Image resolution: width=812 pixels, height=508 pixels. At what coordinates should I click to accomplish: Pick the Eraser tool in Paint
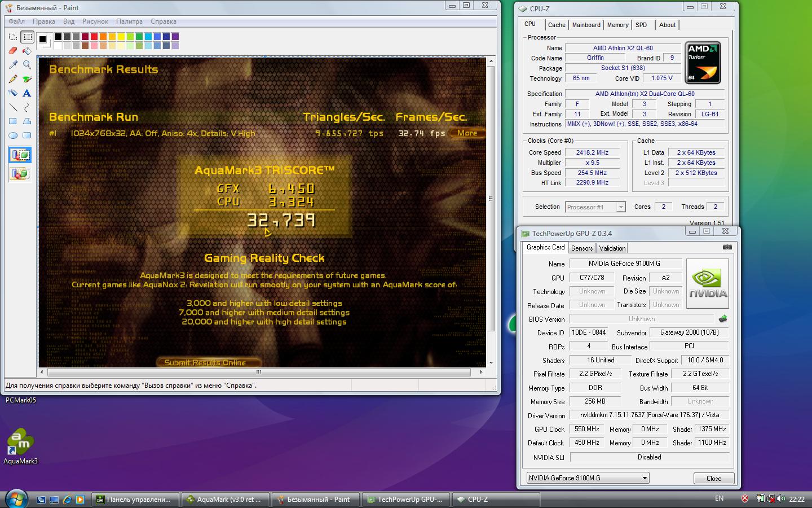(13, 51)
